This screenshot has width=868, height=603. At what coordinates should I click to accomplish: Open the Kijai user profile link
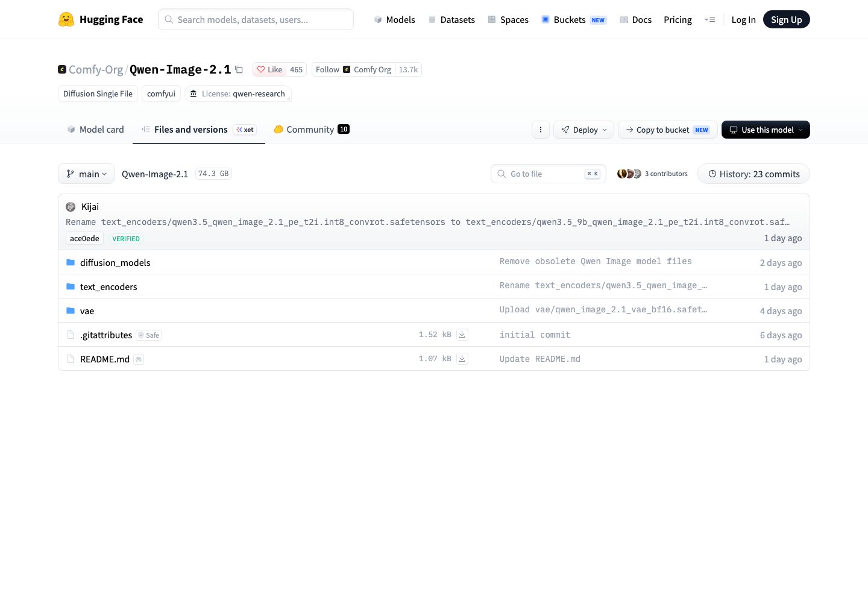[x=90, y=207]
